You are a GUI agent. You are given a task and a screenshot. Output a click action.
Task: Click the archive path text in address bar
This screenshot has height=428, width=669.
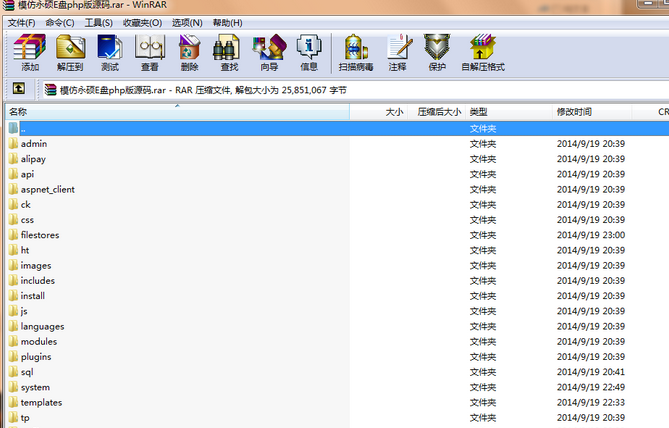pos(203,90)
